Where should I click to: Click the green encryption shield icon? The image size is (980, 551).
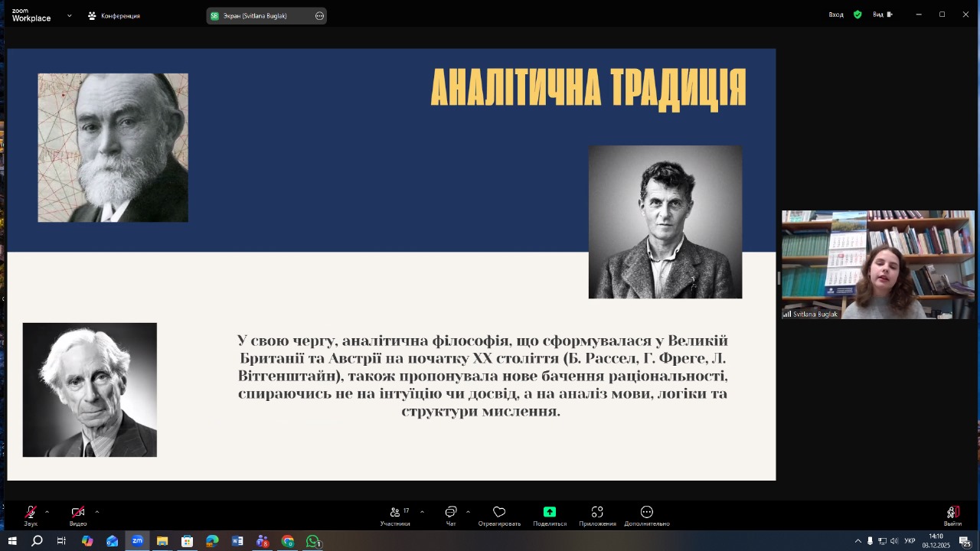pos(857,15)
